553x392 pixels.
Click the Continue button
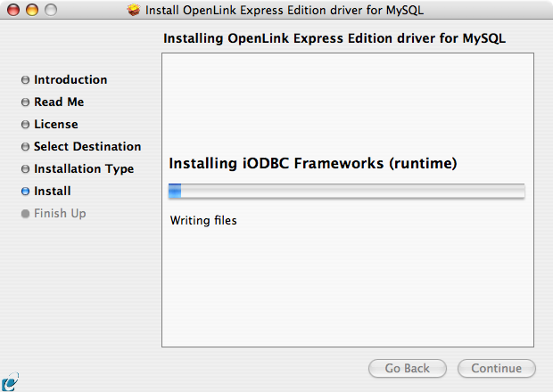tap(497, 369)
